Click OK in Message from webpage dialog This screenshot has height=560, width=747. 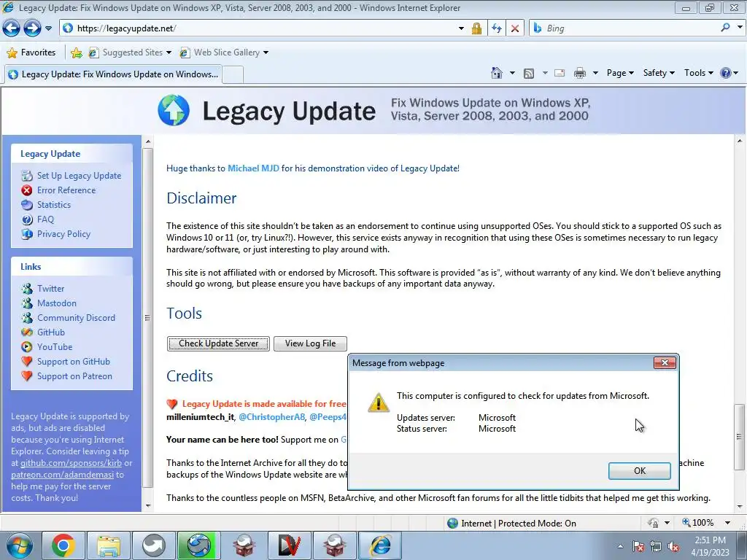click(639, 470)
